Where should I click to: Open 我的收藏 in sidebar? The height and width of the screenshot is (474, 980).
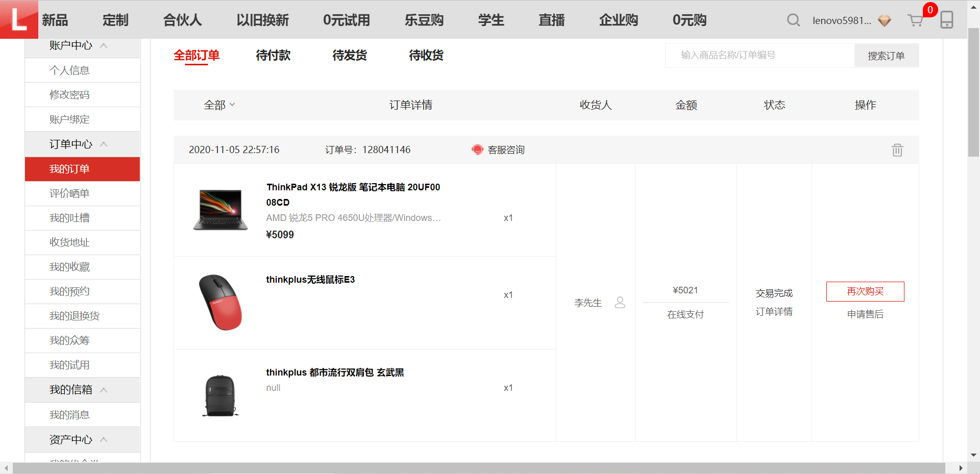pos(82,267)
